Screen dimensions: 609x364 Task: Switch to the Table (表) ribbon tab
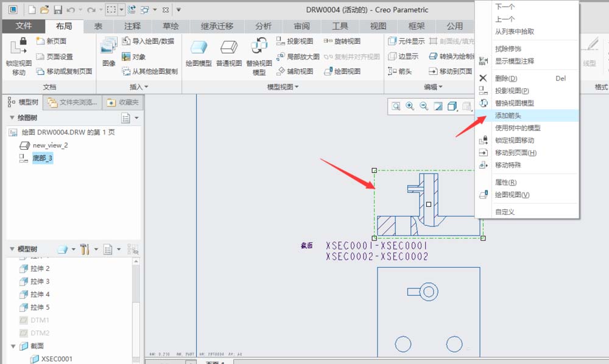point(98,26)
